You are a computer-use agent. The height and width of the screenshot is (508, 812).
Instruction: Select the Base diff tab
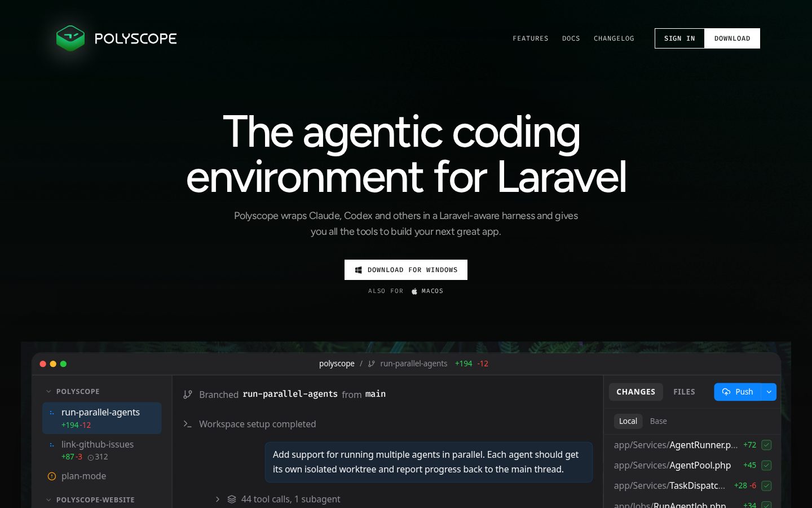pyautogui.click(x=658, y=421)
